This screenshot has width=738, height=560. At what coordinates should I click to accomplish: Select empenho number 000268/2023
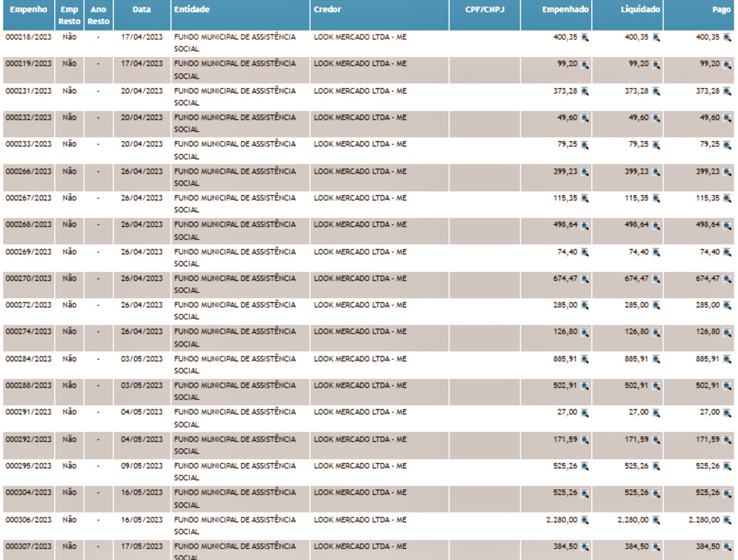click(28, 224)
